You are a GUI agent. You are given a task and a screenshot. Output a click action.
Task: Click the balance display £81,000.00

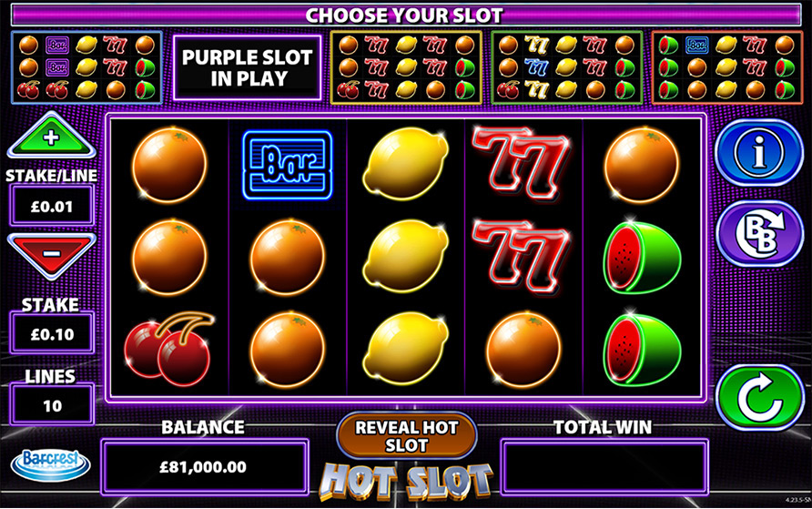click(x=205, y=466)
